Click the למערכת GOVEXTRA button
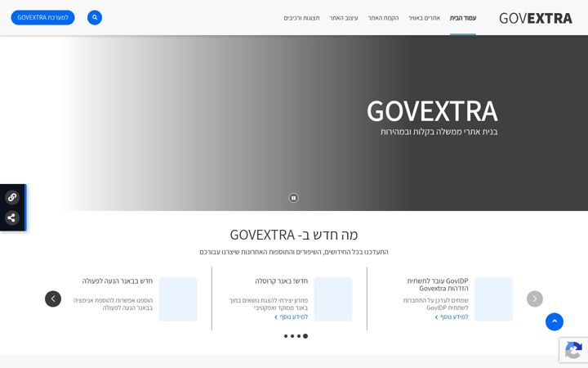The height and width of the screenshot is (368, 588). pos(42,18)
